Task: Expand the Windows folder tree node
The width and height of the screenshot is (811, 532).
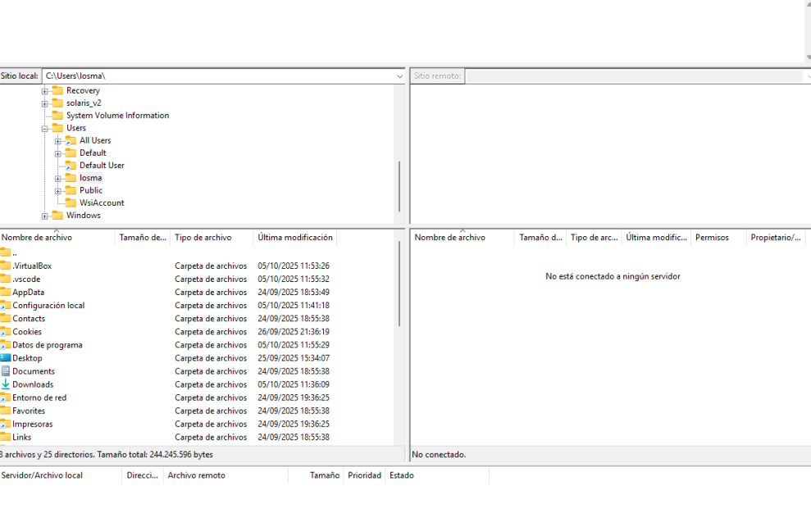Action: point(45,216)
